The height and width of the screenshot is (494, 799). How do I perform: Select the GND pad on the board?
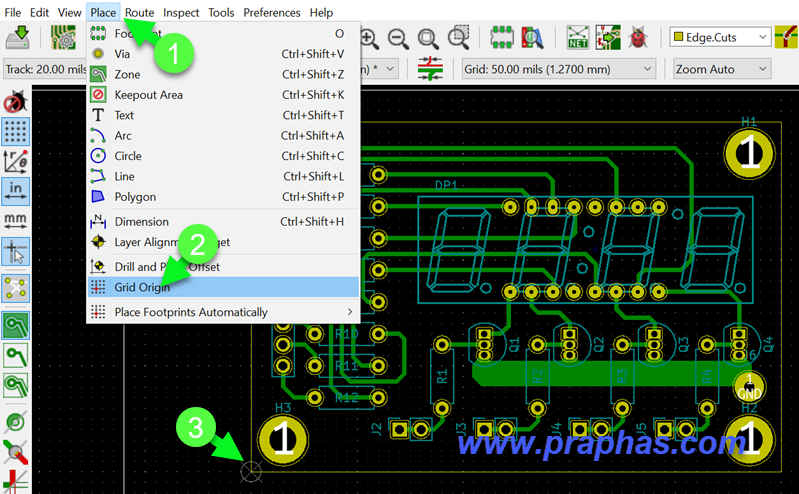click(749, 386)
